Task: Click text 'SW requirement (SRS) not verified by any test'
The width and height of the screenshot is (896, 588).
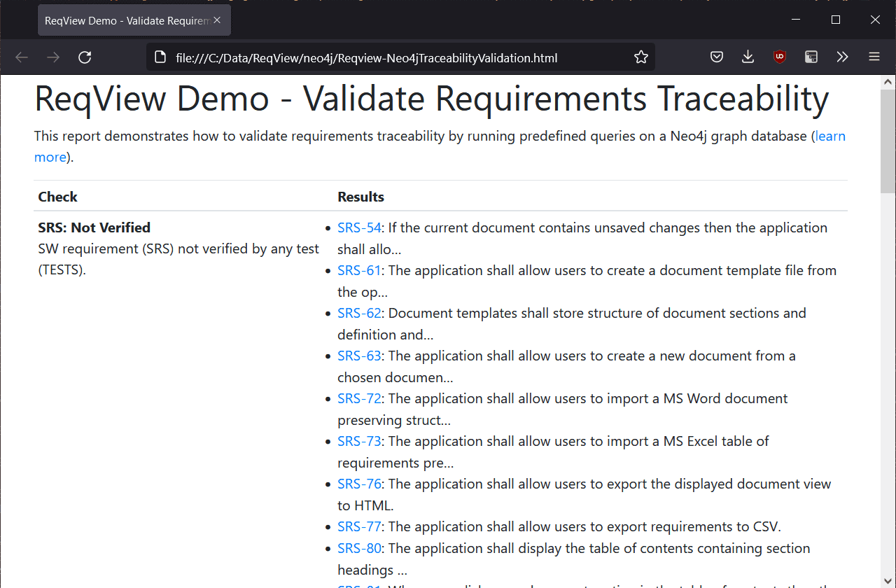Action: (178, 248)
